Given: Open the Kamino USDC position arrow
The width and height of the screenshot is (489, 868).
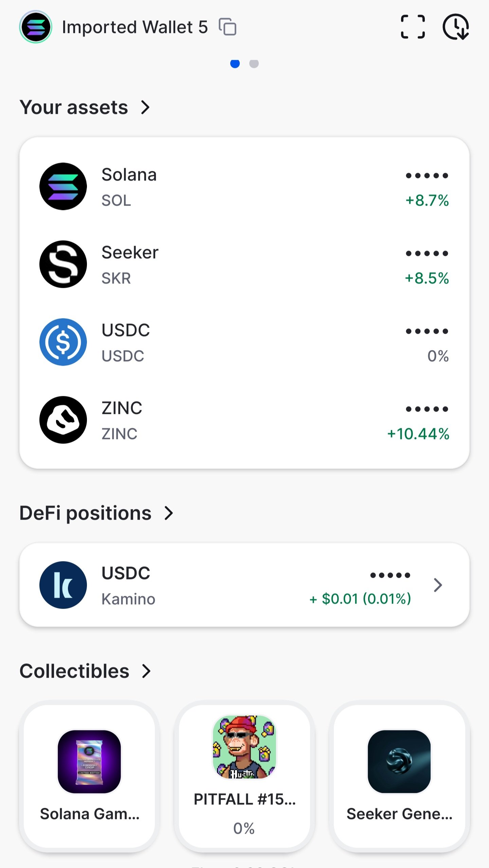Looking at the screenshot, I should 438,585.
